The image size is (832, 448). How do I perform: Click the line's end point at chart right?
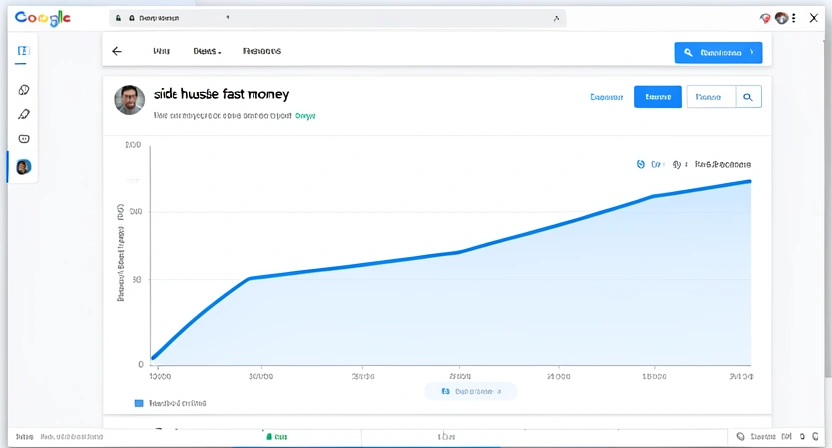click(749, 182)
